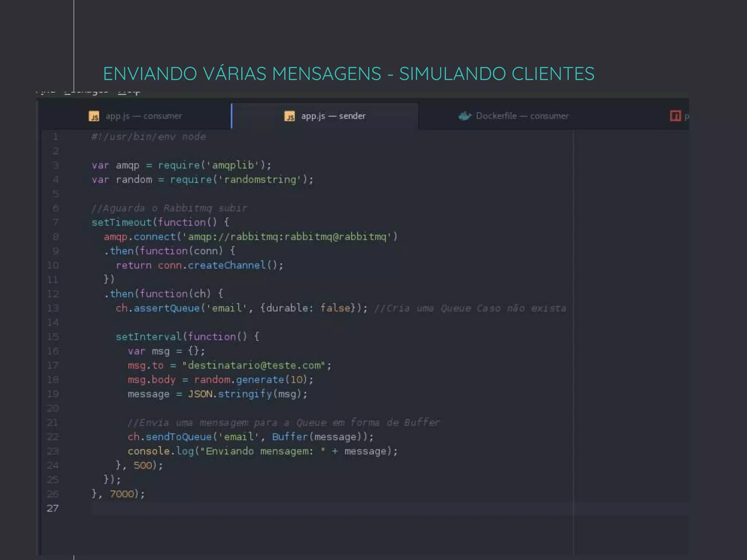747x560 pixels.
Task: Click line number 1 in the gutter
Action: tap(55, 137)
